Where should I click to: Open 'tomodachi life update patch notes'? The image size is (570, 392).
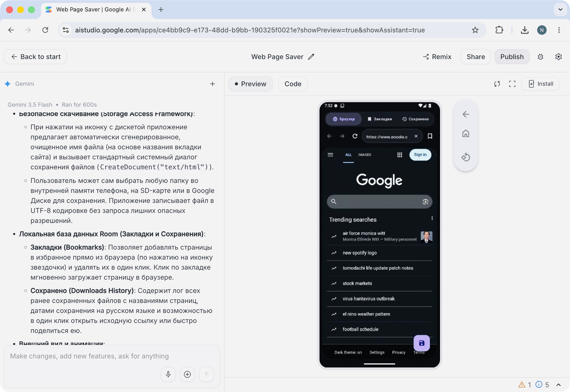(380, 268)
